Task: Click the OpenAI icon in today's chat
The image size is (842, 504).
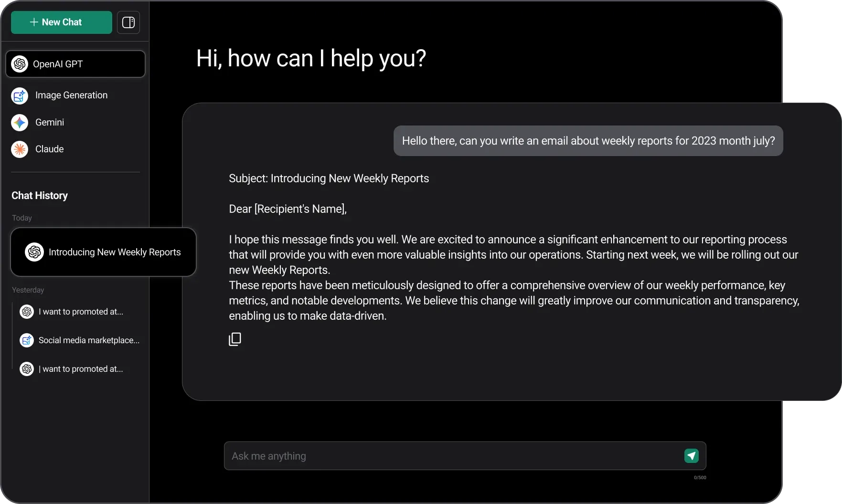Action: tap(34, 252)
